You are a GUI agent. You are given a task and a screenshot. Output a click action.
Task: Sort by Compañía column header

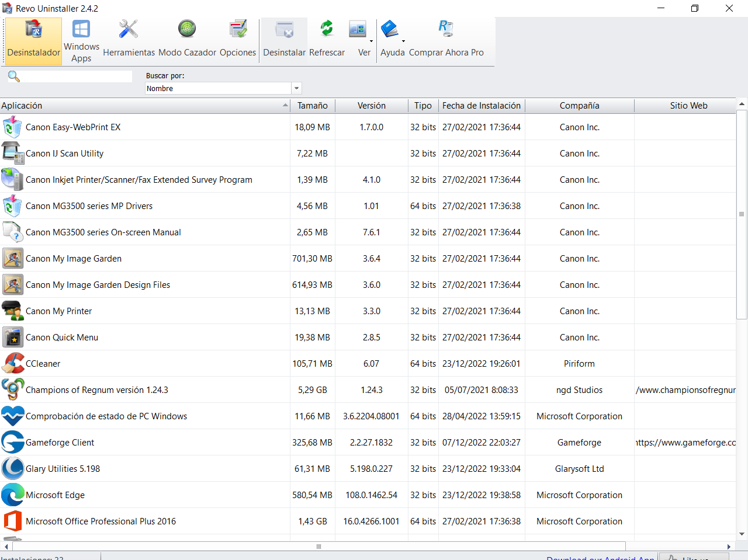(579, 106)
